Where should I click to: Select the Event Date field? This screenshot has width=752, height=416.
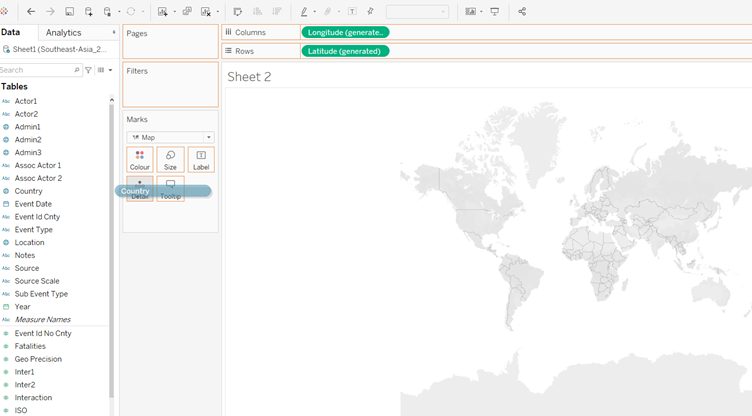pyautogui.click(x=33, y=204)
